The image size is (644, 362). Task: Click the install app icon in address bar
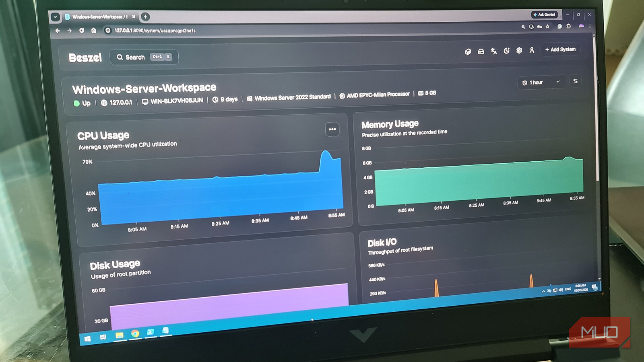point(531,27)
